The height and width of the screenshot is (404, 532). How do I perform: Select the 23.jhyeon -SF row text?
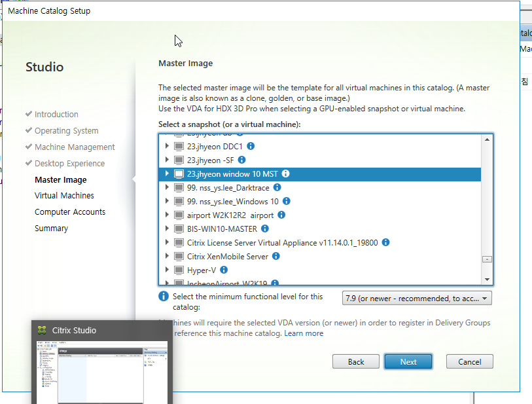click(210, 160)
